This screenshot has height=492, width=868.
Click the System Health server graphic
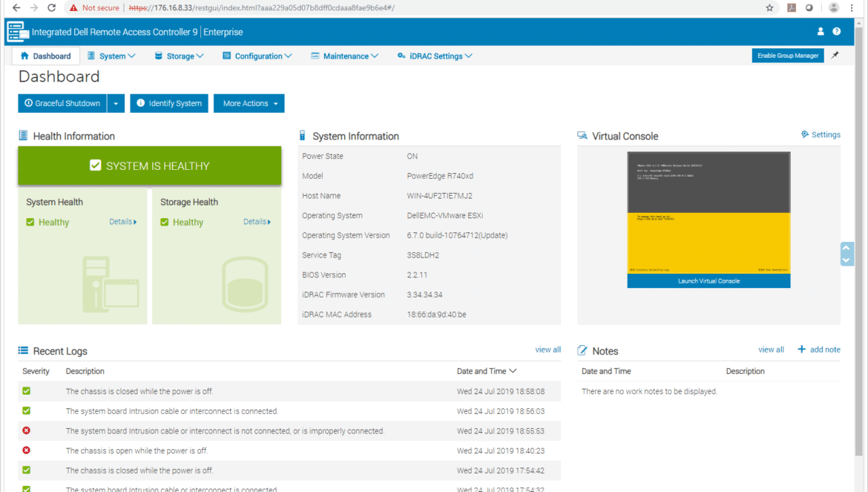click(x=110, y=284)
